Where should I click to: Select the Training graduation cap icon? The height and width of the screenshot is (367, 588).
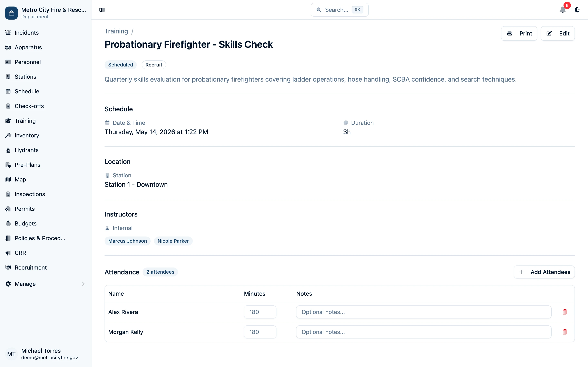click(x=8, y=121)
